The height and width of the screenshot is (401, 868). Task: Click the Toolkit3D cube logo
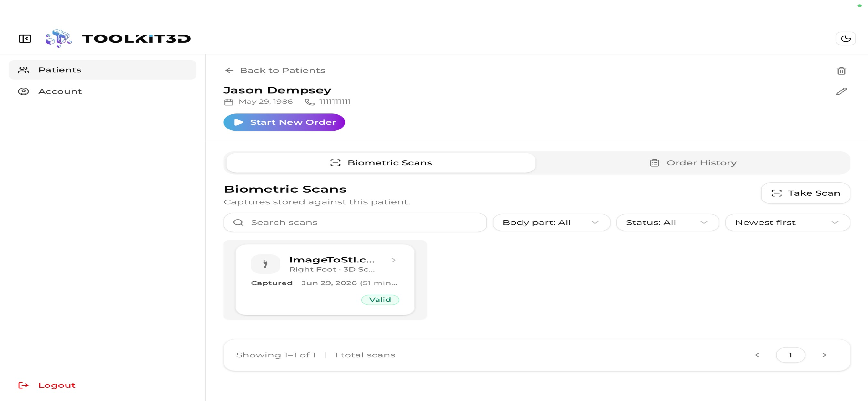(x=59, y=38)
